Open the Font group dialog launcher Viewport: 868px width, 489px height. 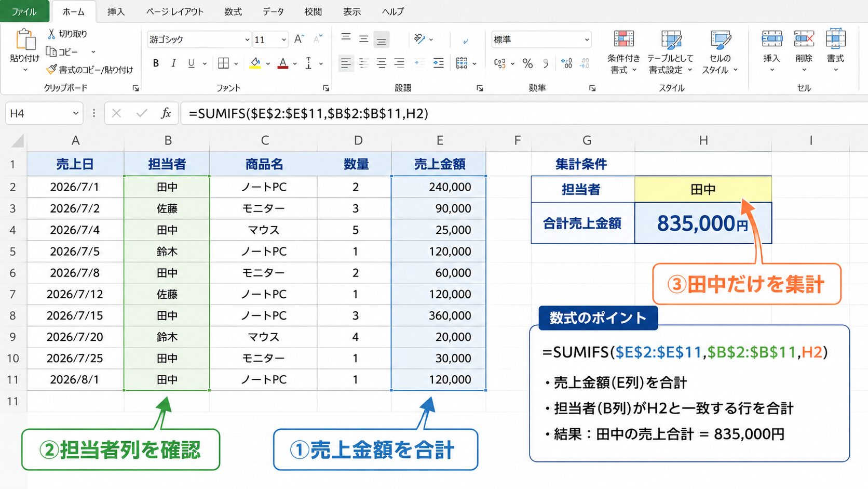tap(326, 88)
